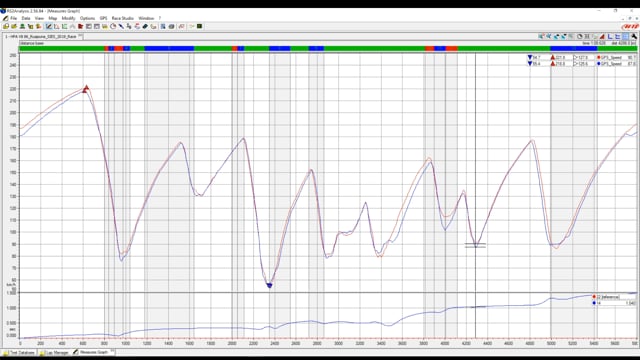Click the first teal zoom icon in graph toolbar
640x360 pixels.
(541, 36)
